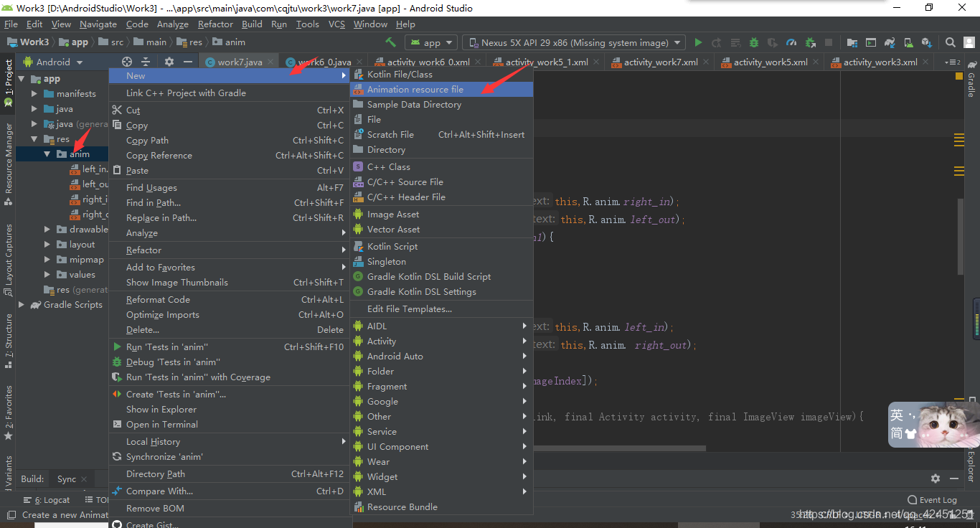Screen dimensions: 980x528
Task: Click Edit File Templates...
Action: [441, 308]
